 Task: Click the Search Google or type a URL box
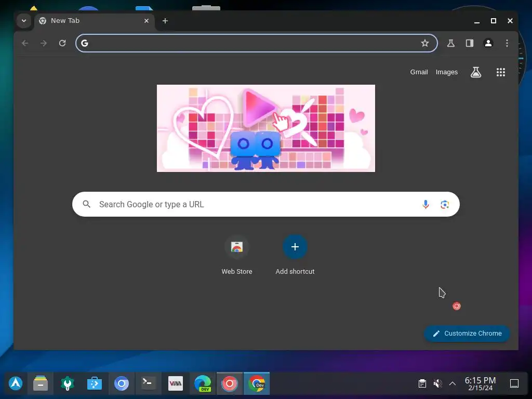[x=266, y=204]
